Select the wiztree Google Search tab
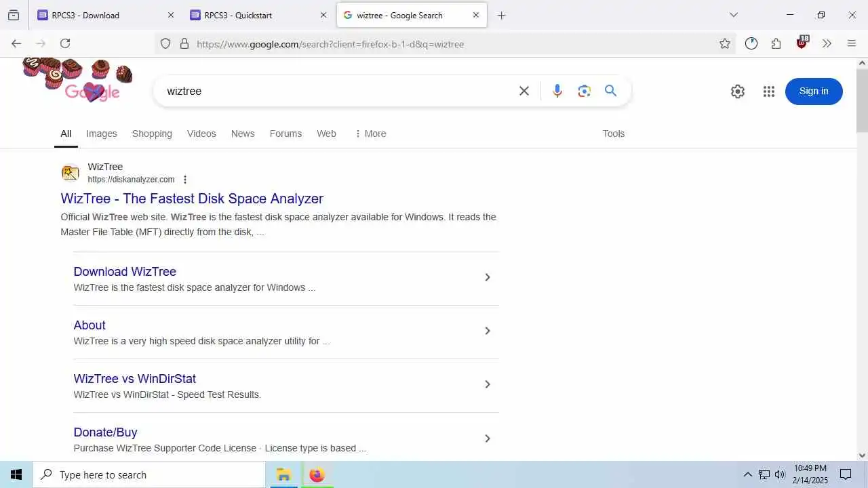 click(x=412, y=15)
